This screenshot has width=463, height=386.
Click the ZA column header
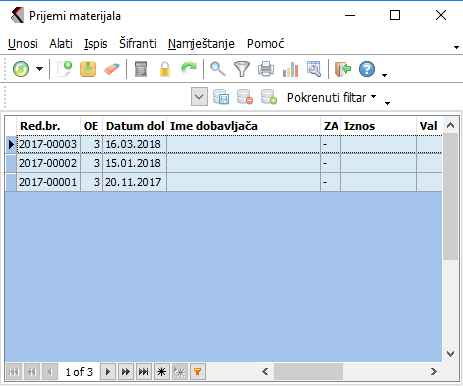(x=331, y=126)
